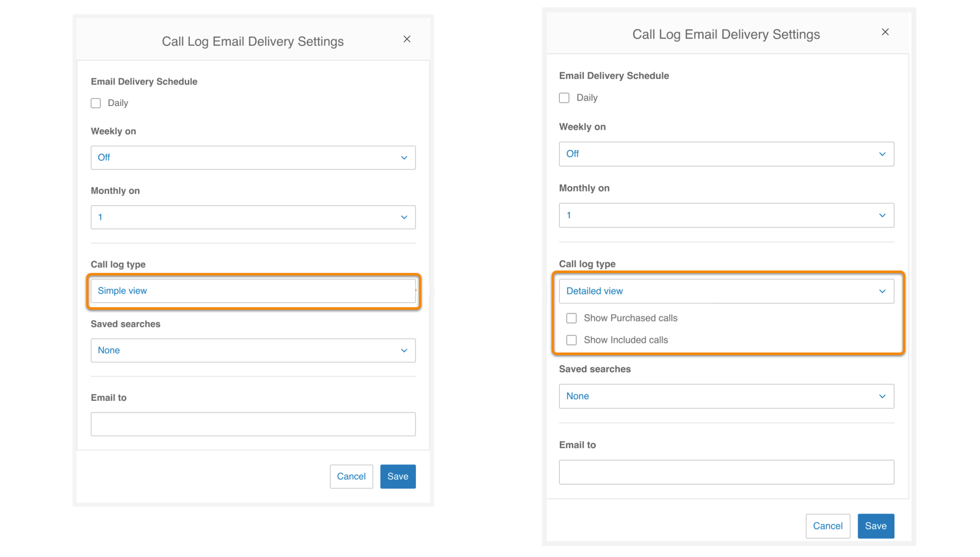Click Email to field in Detailed view dialog
The image size is (980, 557).
click(x=726, y=473)
